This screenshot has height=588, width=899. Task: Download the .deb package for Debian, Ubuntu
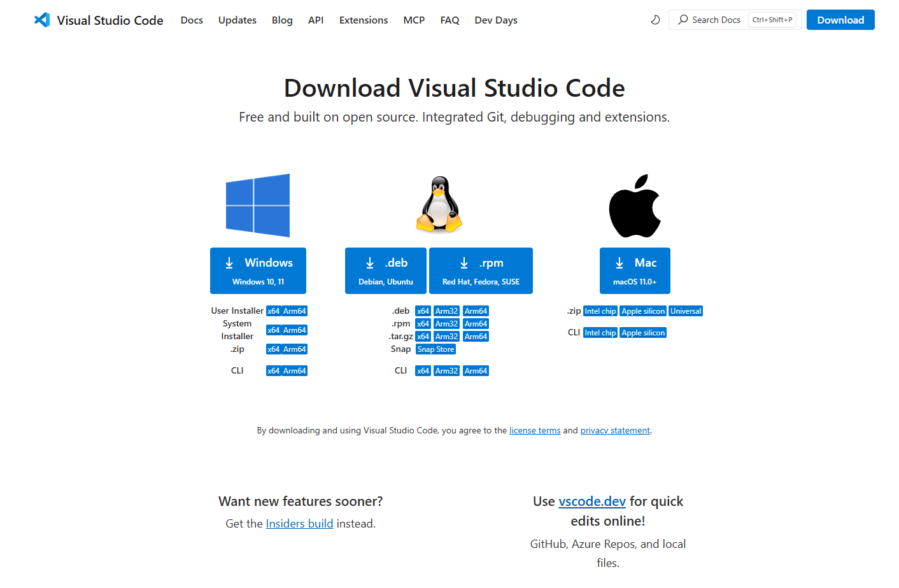(x=385, y=270)
